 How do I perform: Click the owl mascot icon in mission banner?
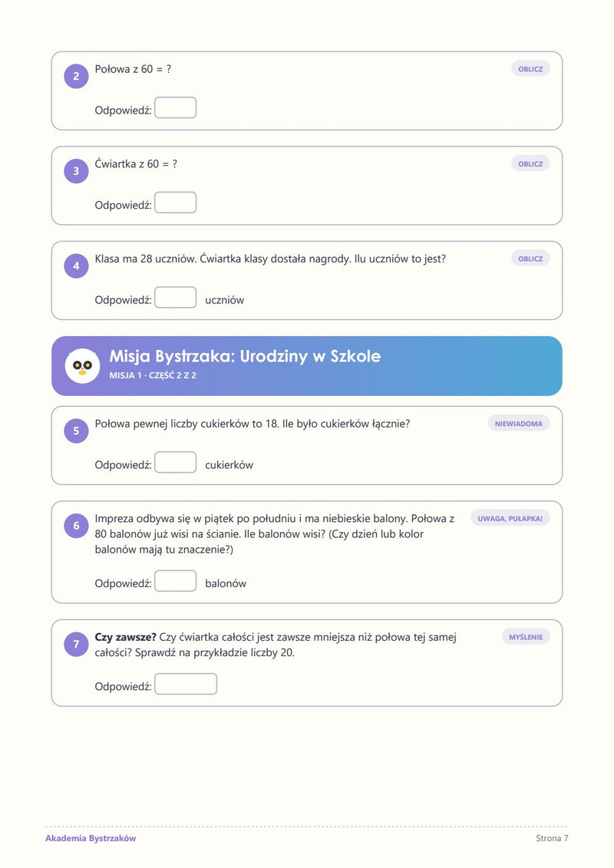pos(82,366)
